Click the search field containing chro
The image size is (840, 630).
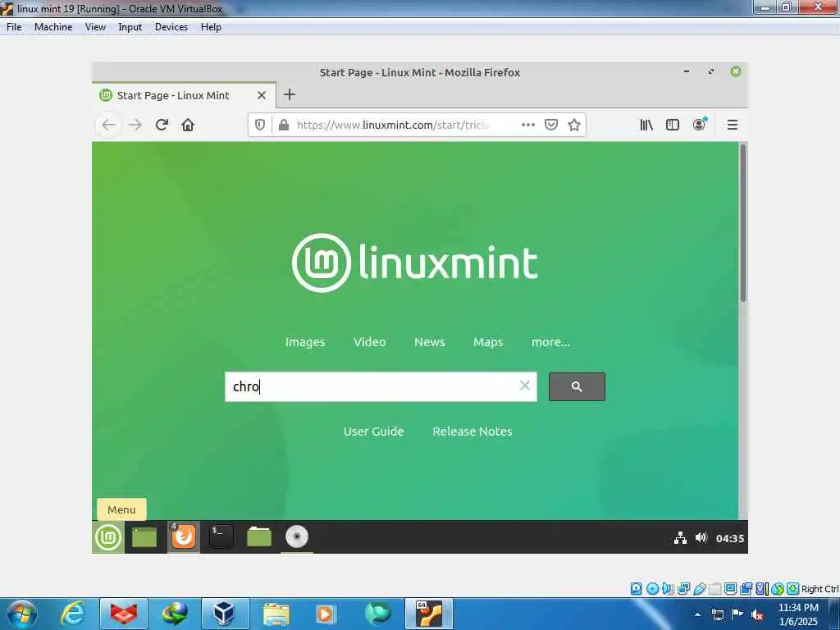pyautogui.click(x=381, y=387)
